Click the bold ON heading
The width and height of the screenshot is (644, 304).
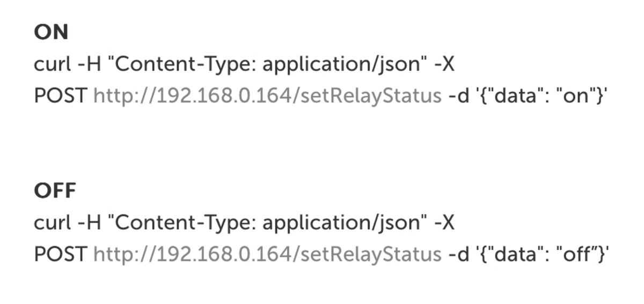51,33
